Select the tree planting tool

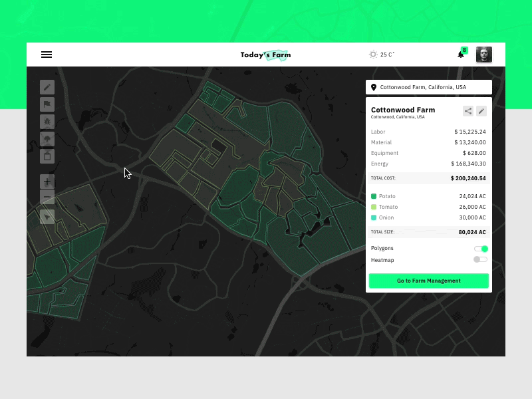pos(47,138)
